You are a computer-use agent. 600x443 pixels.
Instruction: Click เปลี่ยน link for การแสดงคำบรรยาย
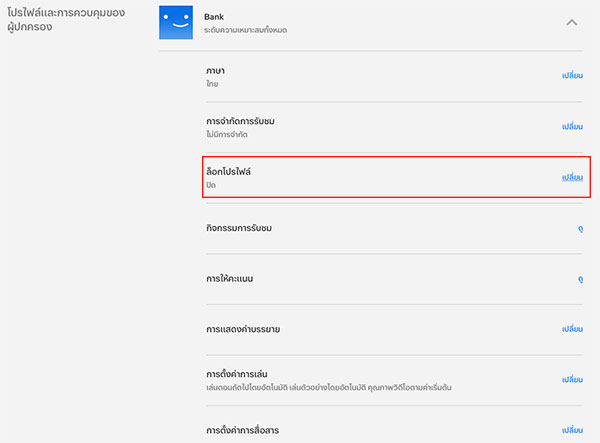tap(572, 329)
